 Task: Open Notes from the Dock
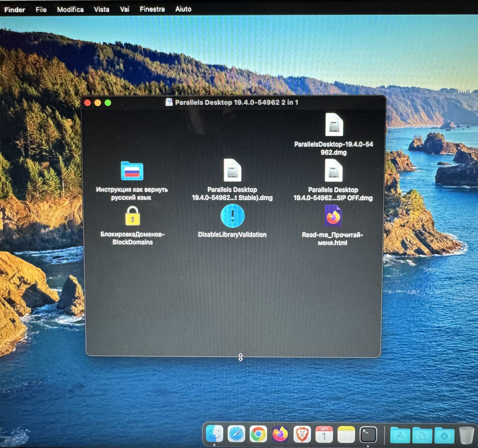(x=346, y=434)
